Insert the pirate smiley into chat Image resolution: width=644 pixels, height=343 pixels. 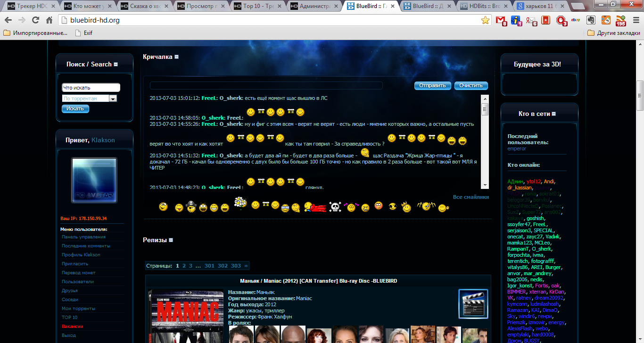[x=191, y=207]
